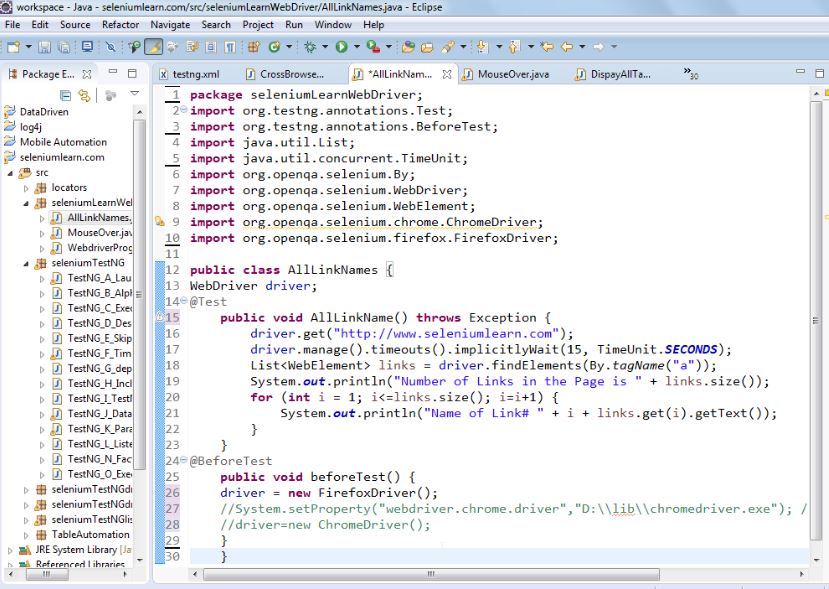Click the Save icon in the toolbar
Image resolution: width=829 pixels, height=589 pixels.
[43, 46]
